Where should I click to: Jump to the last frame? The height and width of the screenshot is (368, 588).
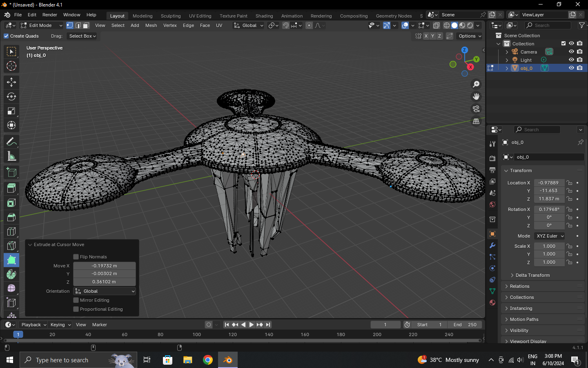click(268, 325)
